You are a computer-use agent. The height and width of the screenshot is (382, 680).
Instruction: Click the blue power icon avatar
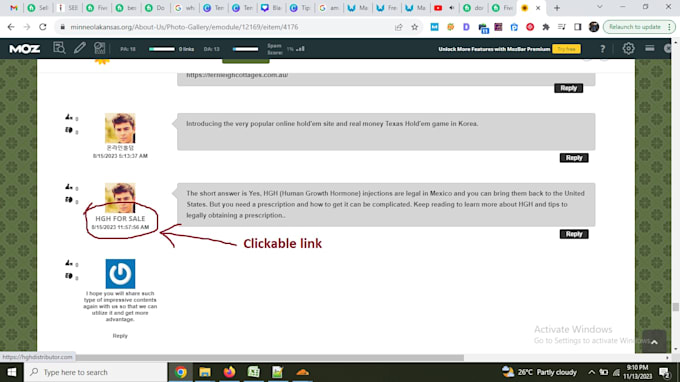click(120, 274)
